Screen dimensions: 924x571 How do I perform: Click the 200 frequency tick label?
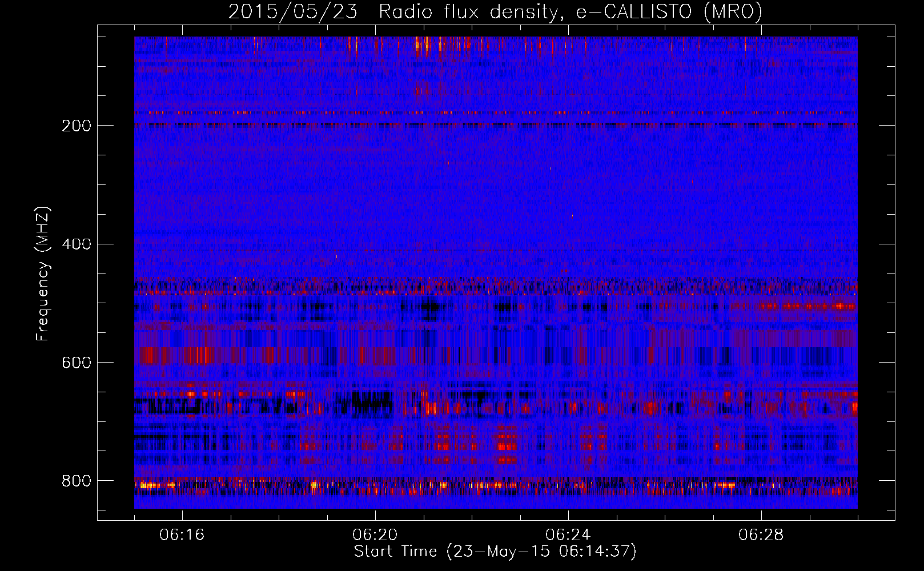pos(77,126)
